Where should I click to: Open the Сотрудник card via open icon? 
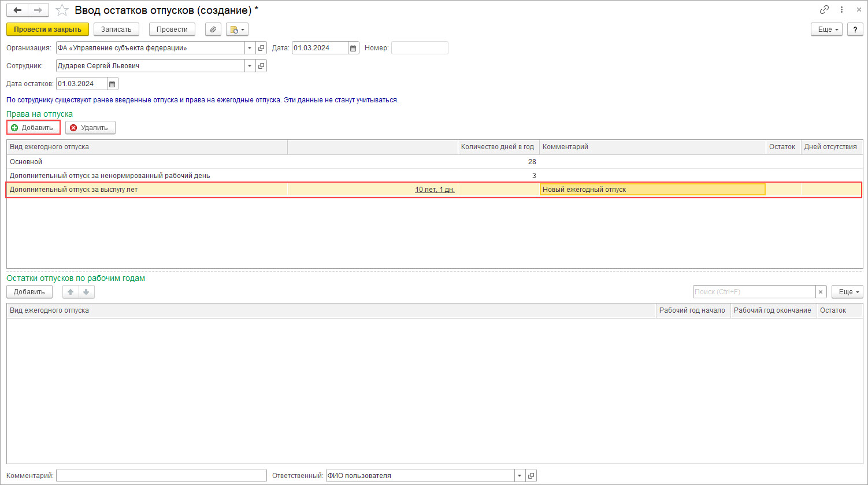(261, 66)
